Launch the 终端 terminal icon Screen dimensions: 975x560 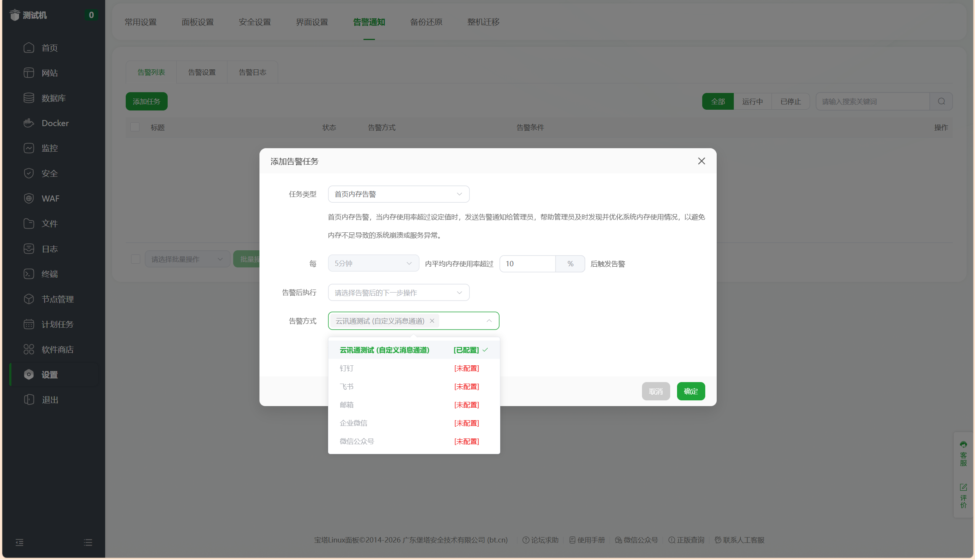click(29, 274)
